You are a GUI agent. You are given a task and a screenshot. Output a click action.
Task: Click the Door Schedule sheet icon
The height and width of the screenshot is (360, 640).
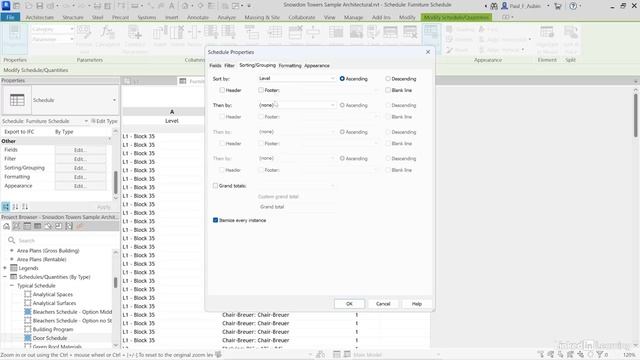tap(28, 338)
